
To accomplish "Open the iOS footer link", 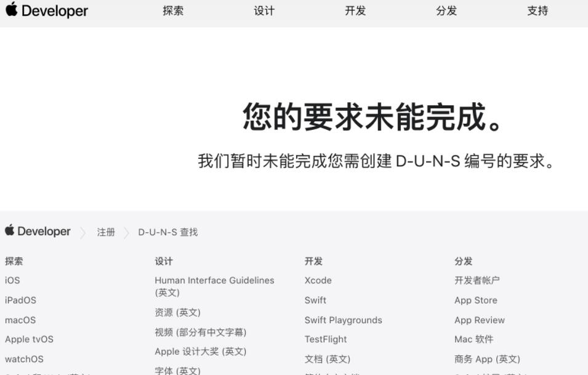I will (x=12, y=280).
